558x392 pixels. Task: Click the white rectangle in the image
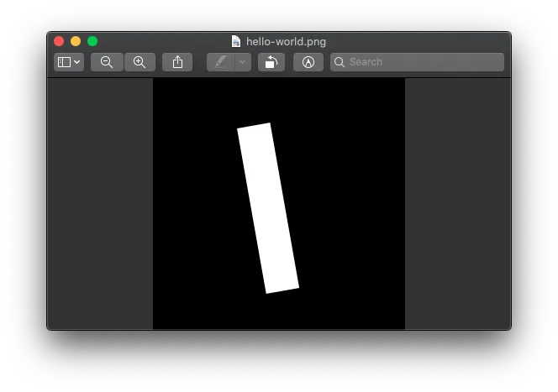268,208
